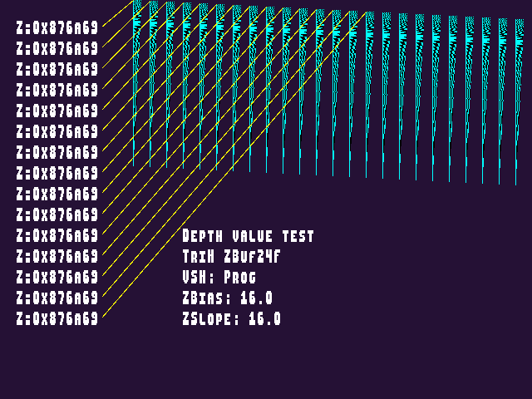Viewport: 532px width, 399px height.
Task: Select the 'TriH ZBuf24F' line
Action: click(x=231, y=257)
